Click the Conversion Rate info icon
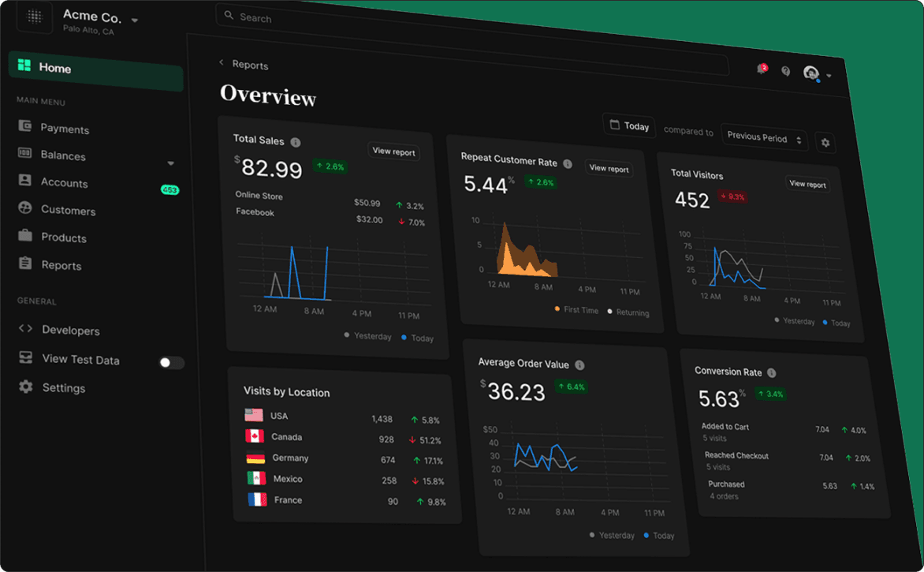924x572 pixels. [771, 373]
